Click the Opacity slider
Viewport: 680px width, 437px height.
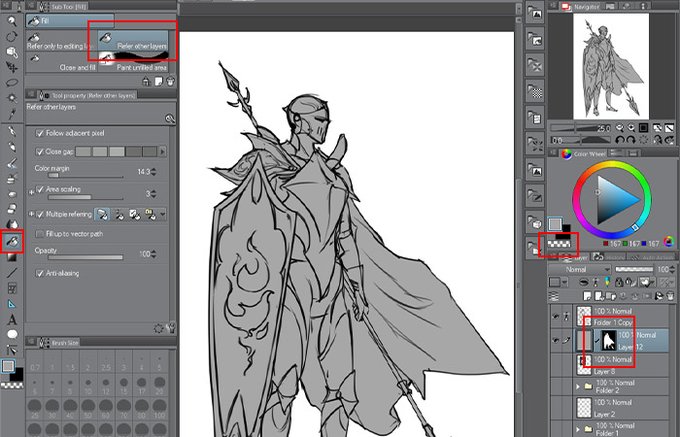[85, 258]
